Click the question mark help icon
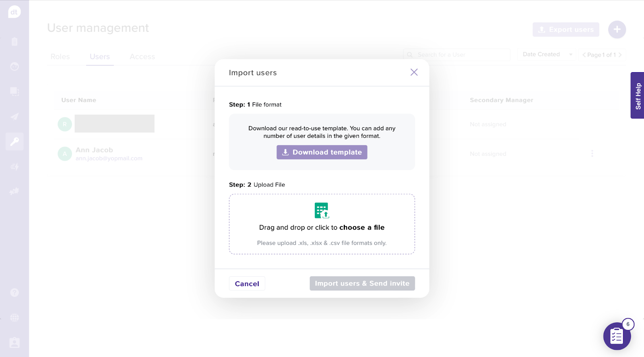The height and width of the screenshot is (357, 644). coord(14,293)
